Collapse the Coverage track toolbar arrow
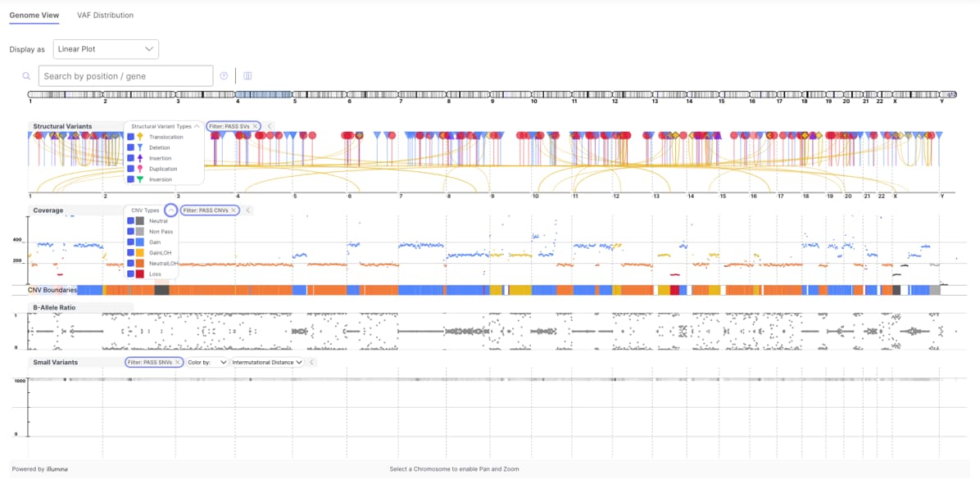This screenshot has height=484, width=980. pyautogui.click(x=248, y=210)
